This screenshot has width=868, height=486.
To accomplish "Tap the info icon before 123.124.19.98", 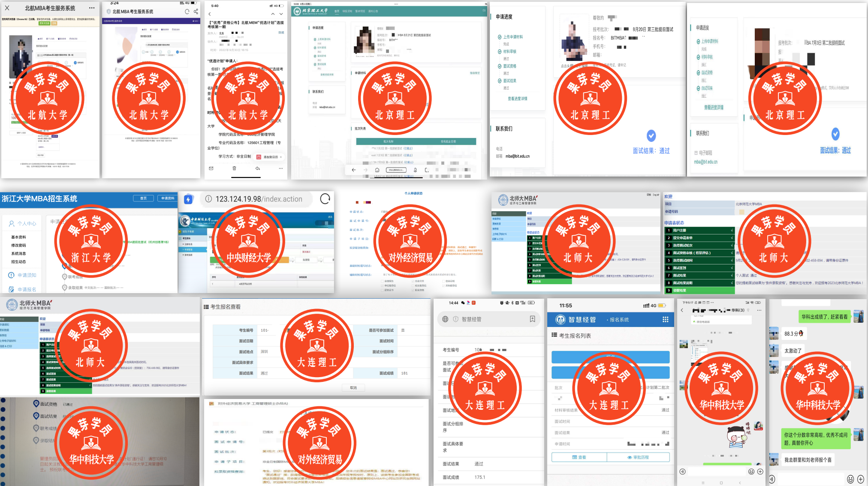I will (208, 199).
